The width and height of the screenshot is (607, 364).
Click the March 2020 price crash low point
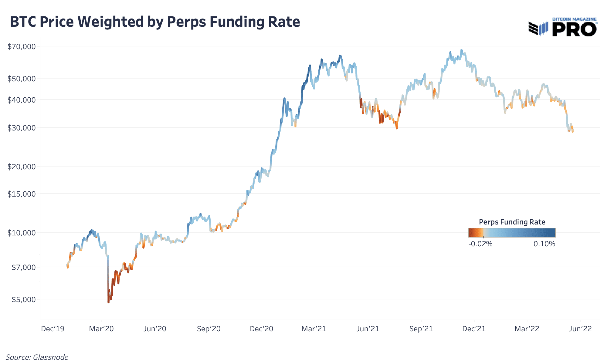tap(108, 302)
